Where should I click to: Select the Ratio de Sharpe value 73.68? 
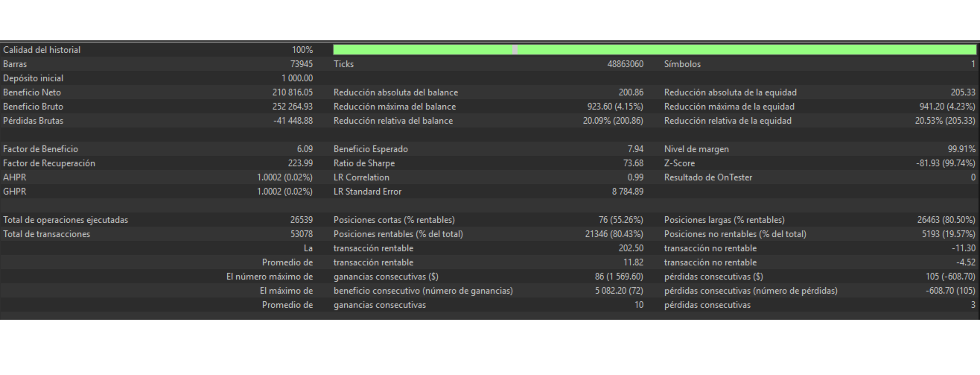click(633, 163)
